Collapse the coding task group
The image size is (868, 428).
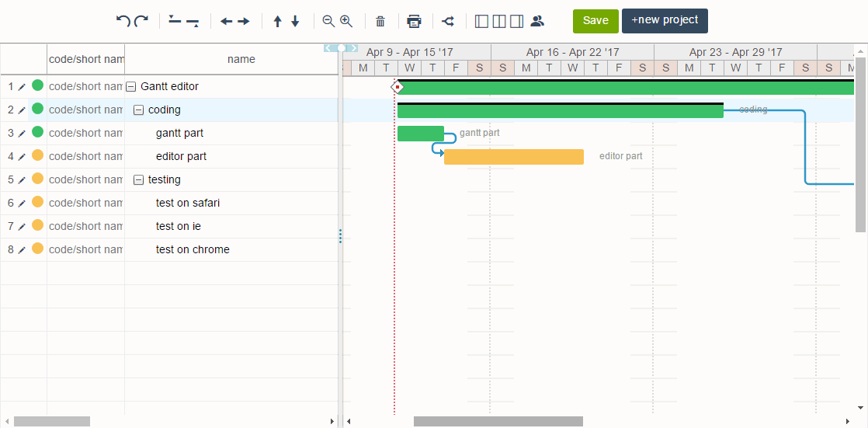(139, 110)
